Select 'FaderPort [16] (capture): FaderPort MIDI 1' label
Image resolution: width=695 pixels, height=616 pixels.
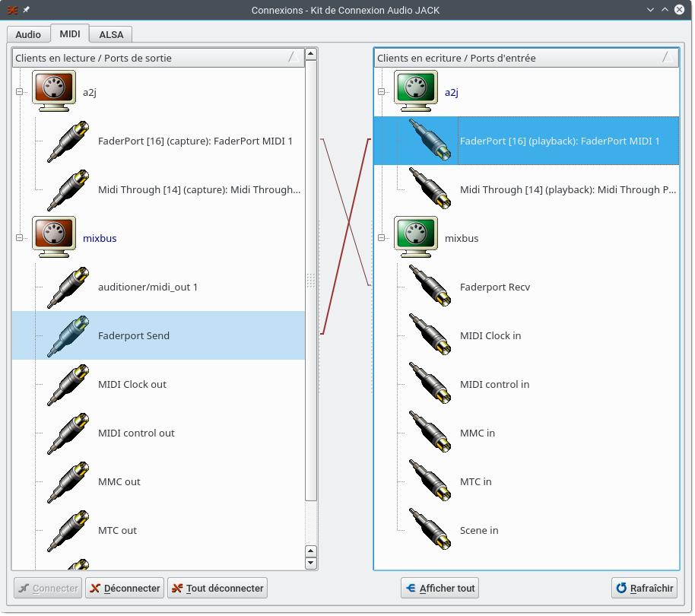coord(195,141)
